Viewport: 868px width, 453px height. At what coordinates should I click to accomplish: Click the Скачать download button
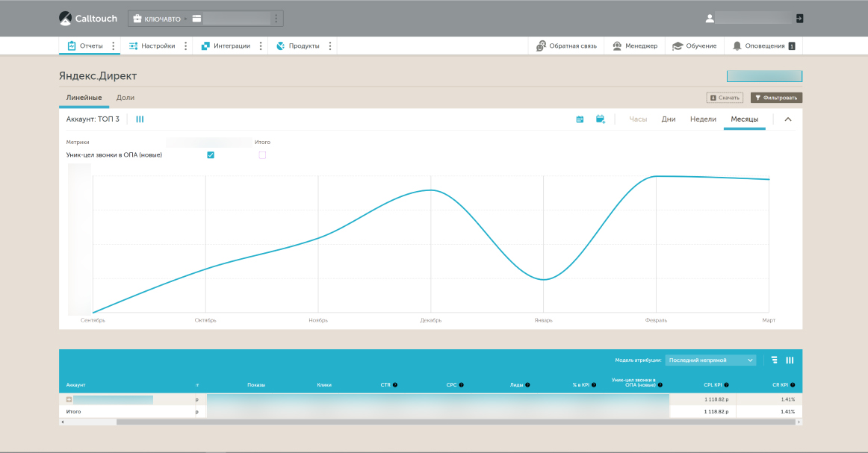725,97
